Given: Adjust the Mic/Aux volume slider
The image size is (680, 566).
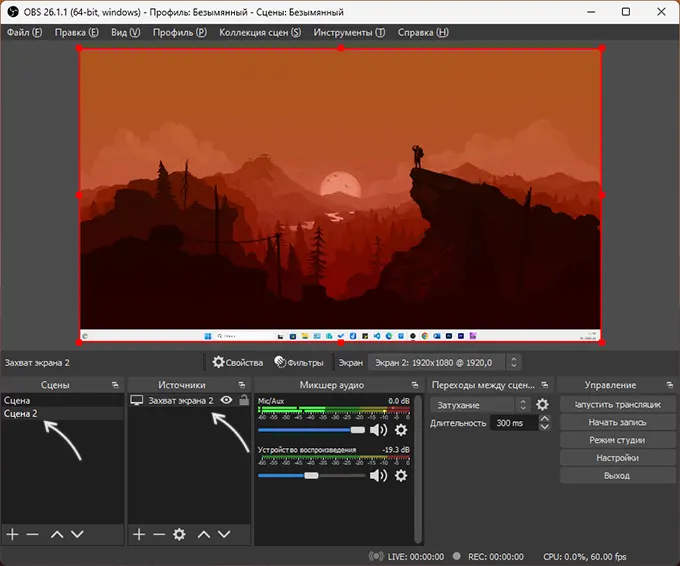Looking at the screenshot, I should (x=357, y=430).
